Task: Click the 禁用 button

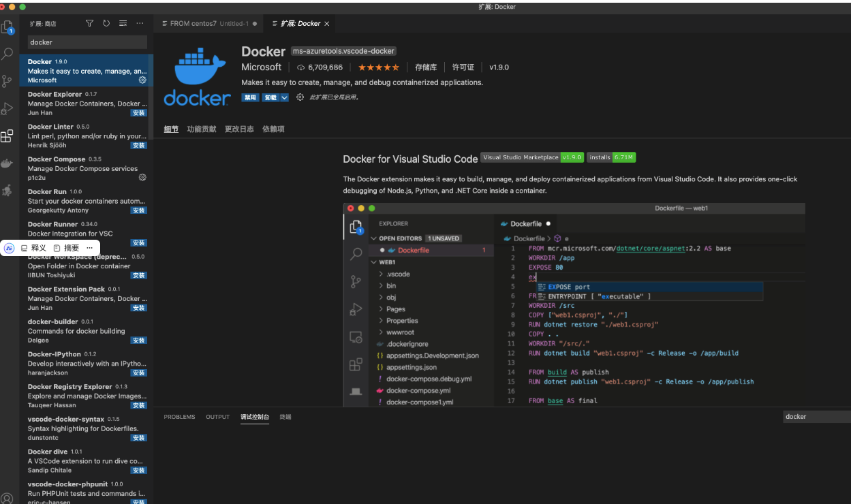Action: click(x=251, y=97)
